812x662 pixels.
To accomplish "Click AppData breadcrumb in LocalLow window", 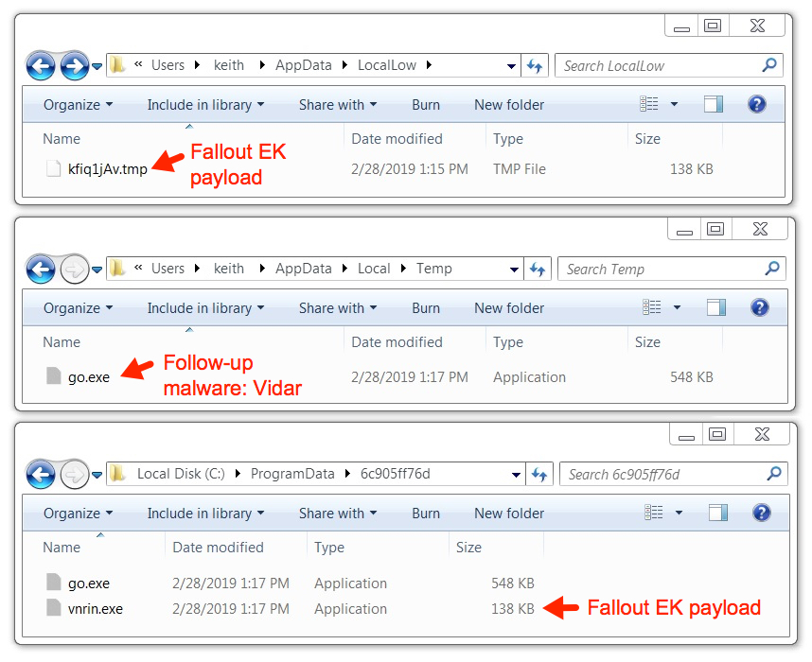I will 304,65.
